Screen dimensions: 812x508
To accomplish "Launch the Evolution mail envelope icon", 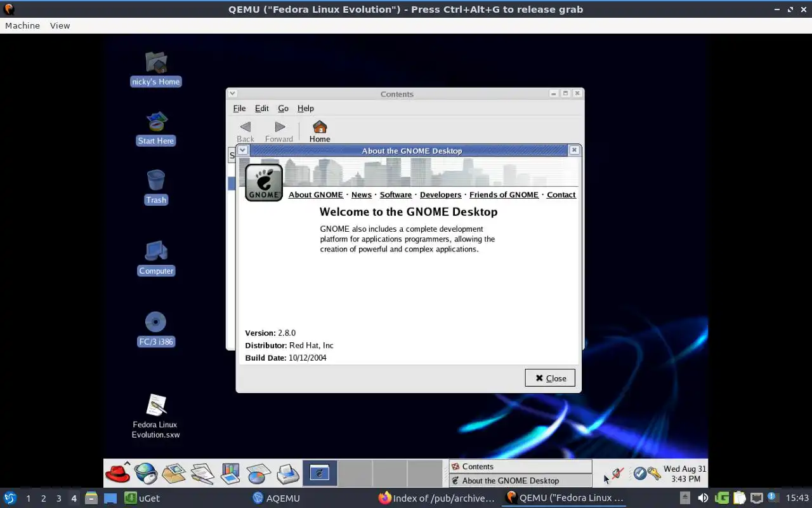I will coord(174,473).
